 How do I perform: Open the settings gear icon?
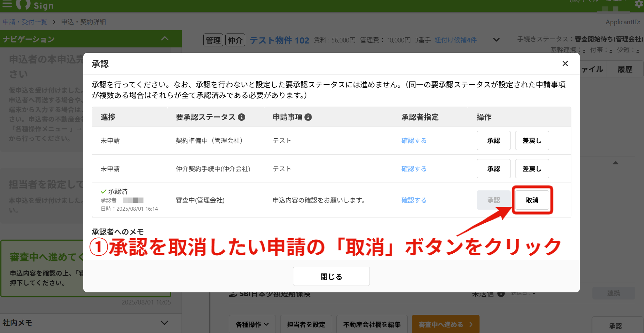pos(639,4)
